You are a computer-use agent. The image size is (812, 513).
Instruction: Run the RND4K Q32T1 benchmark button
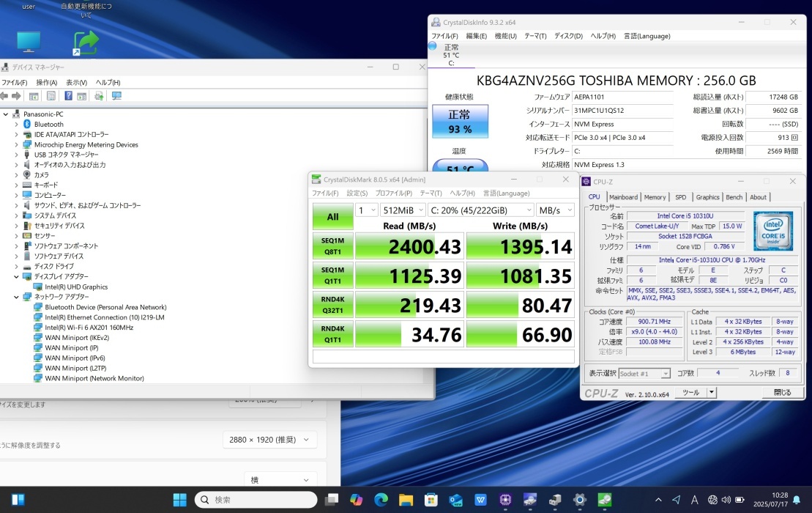(x=333, y=305)
